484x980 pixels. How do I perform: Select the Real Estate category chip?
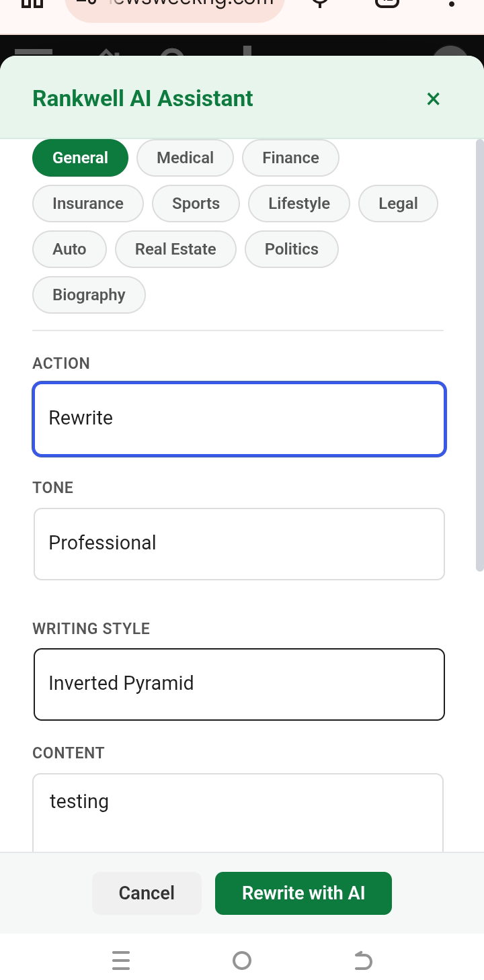[175, 249]
